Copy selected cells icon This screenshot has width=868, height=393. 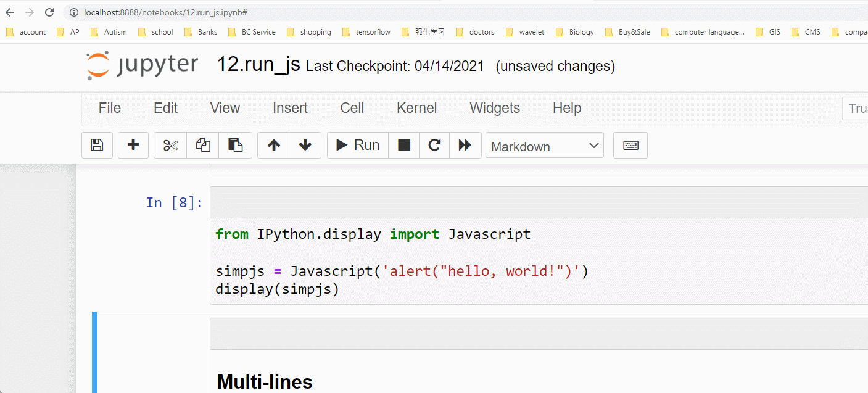[x=203, y=146]
